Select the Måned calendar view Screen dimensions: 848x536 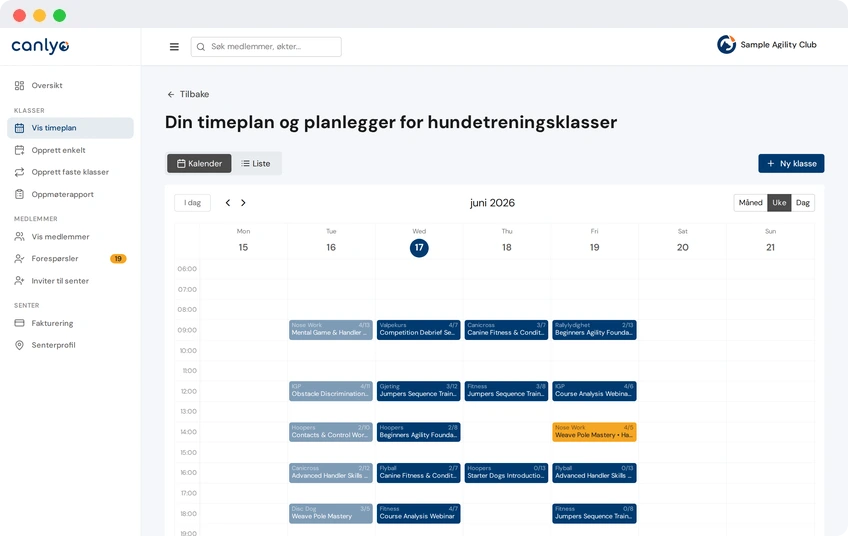(x=750, y=203)
